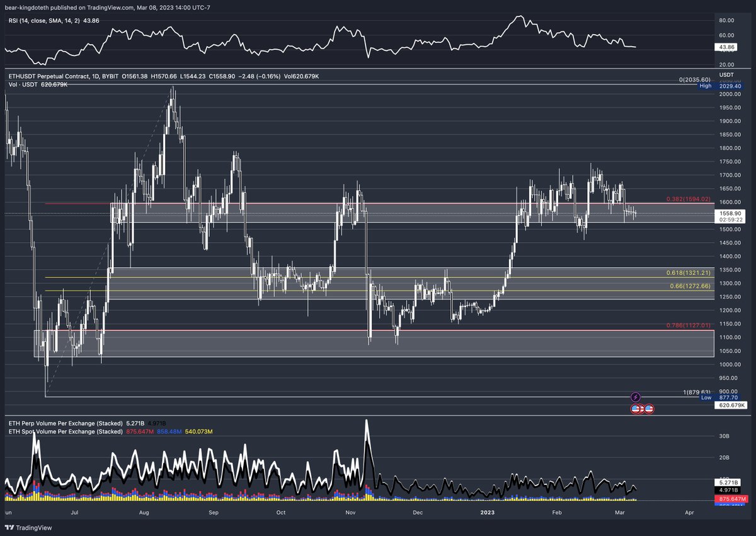This screenshot has width=756, height=536.
Task: Click the Nov label on the time axis
Action: 350,513
